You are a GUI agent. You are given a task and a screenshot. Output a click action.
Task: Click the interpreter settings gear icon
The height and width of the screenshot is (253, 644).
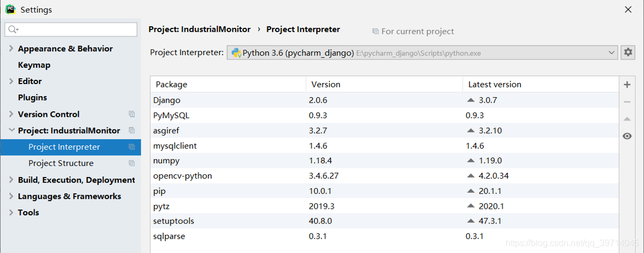coord(628,52)
